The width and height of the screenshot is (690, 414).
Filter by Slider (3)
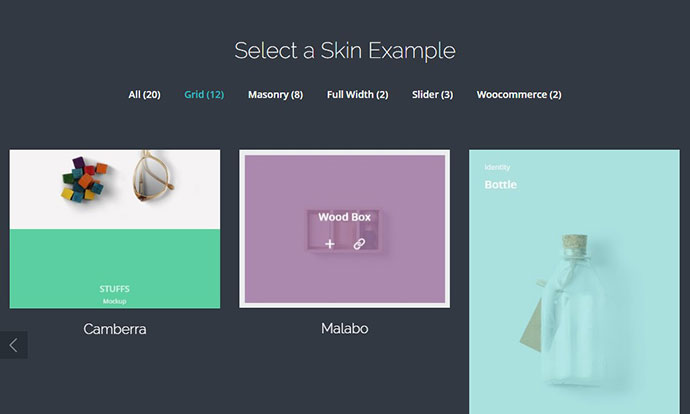(432, 95)
